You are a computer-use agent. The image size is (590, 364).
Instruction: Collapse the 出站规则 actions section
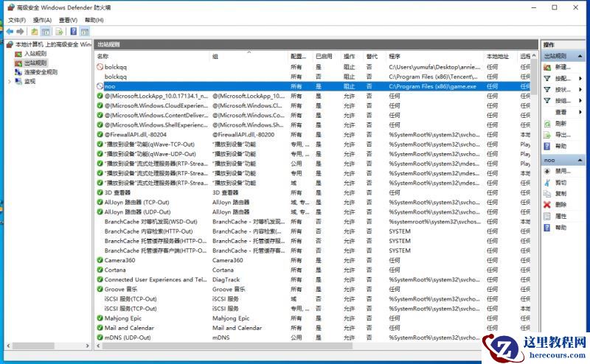pos(580,56)
